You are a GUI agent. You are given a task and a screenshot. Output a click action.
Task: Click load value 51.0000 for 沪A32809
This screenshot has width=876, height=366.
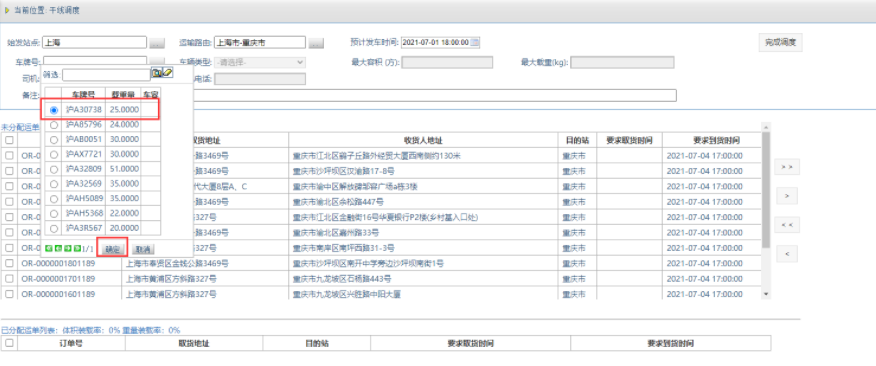124,169
